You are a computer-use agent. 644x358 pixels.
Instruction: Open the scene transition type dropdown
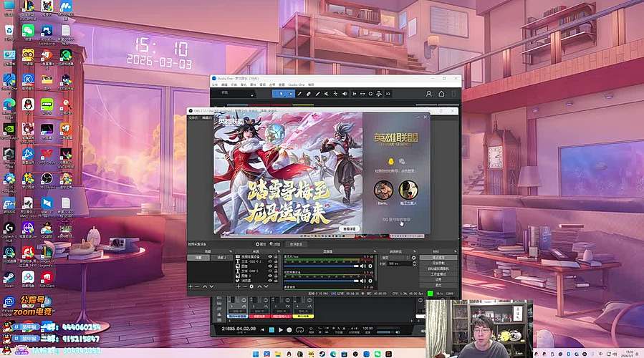pos(396,258)
